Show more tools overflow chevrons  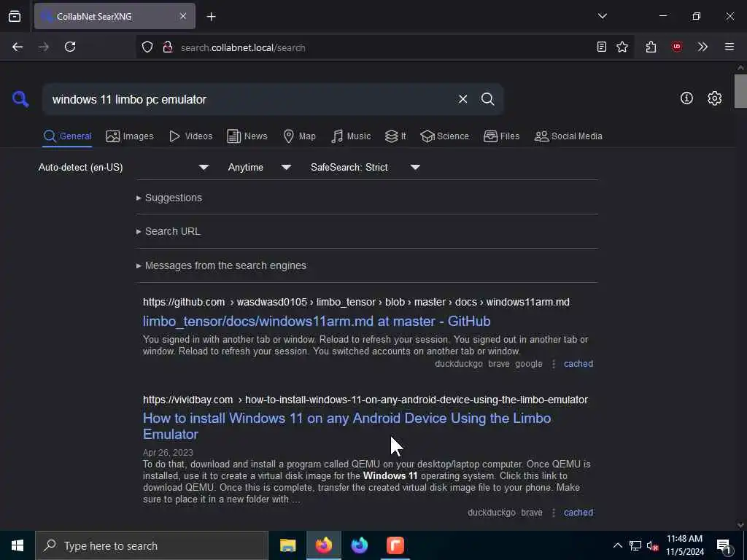[x=703, y=47]
